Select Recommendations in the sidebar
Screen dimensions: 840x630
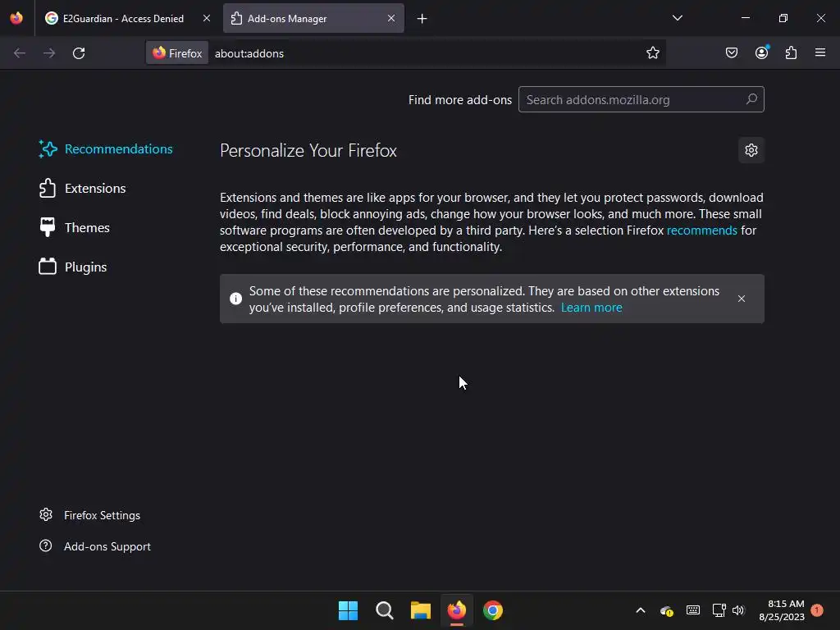pyautogui.click(x=106, y=149)
